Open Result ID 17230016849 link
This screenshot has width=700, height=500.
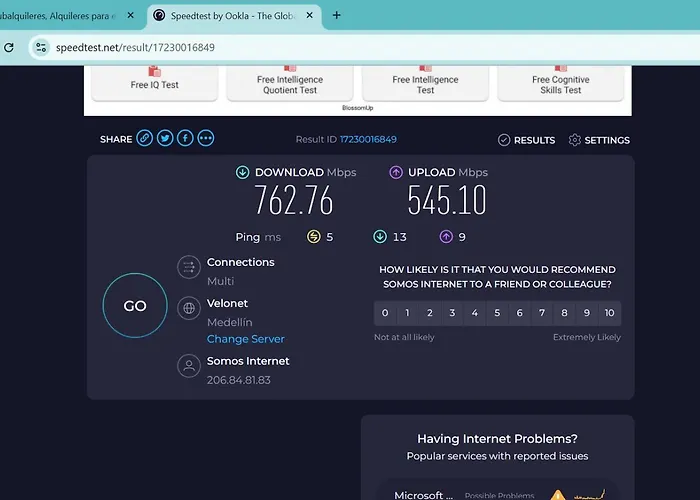click(368, 139)
